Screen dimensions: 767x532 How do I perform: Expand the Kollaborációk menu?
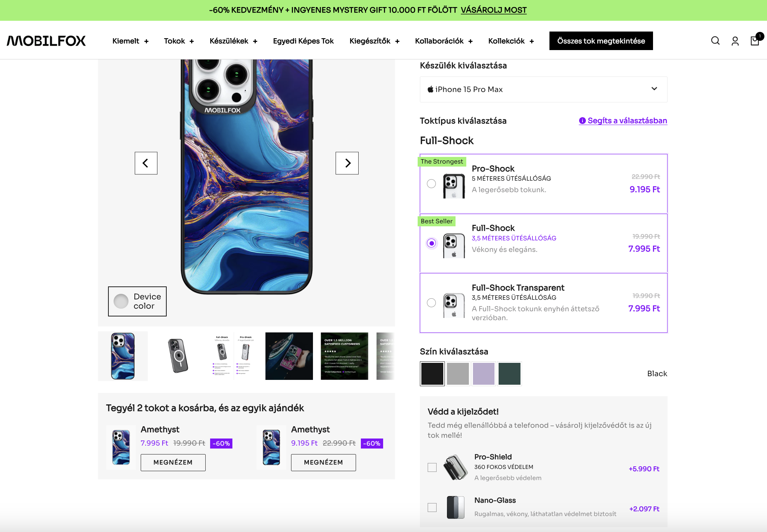click(x=444, y=41)
